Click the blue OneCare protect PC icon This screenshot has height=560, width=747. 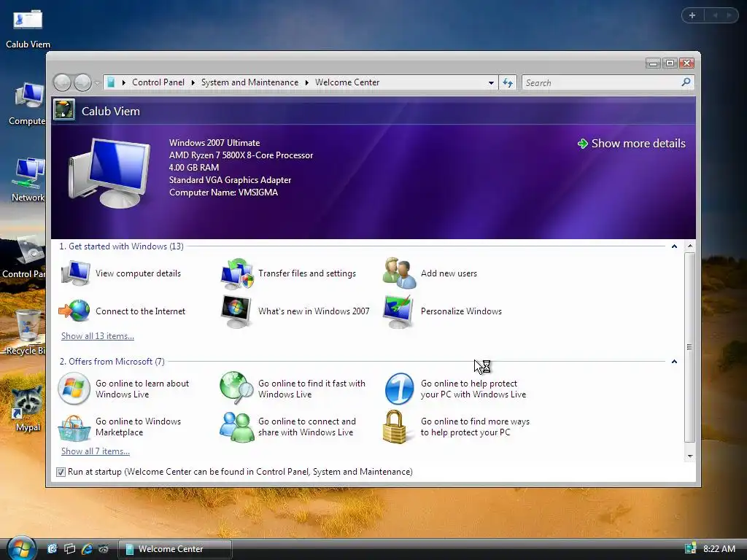click(399, 389)
